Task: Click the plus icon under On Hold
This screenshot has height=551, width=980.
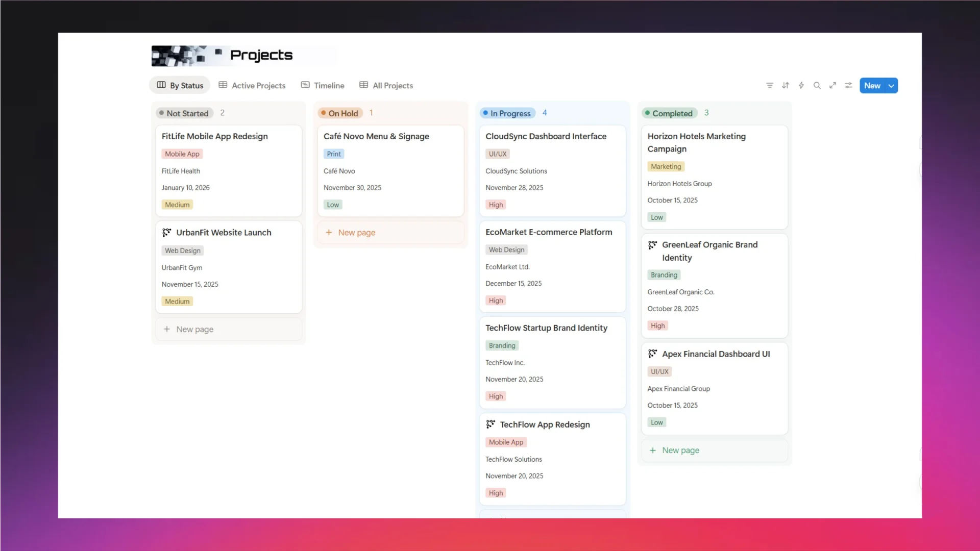Action: click(x=329, y=232)
